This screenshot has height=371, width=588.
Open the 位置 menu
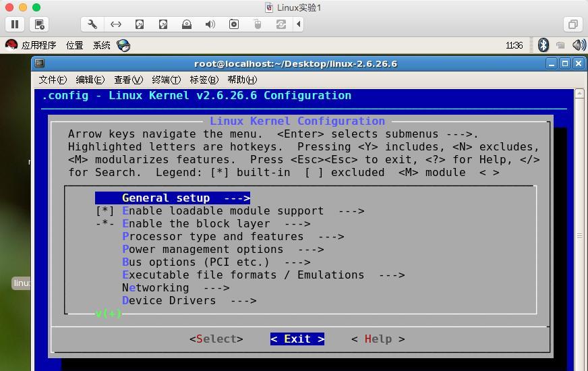pos(74,45)
